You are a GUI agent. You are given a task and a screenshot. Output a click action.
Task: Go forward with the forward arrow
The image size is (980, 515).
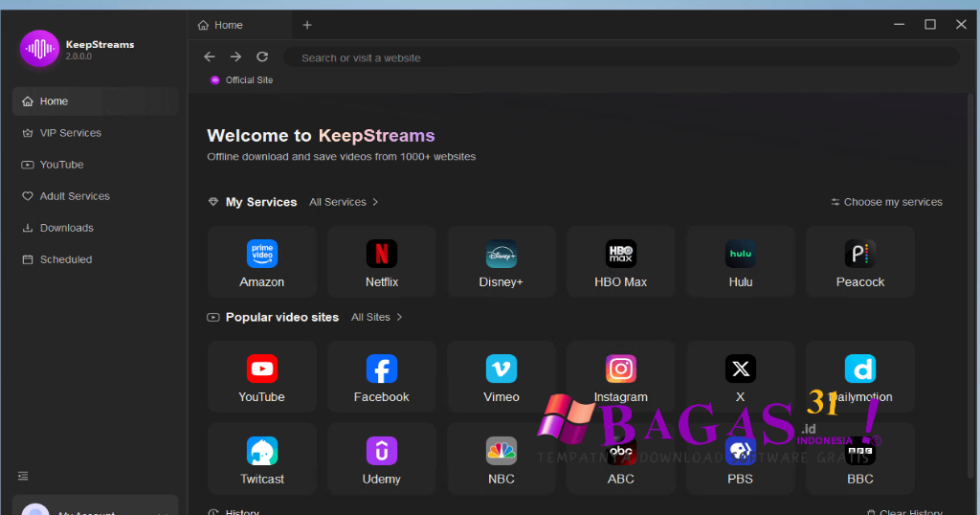click(x=235, y=56)
